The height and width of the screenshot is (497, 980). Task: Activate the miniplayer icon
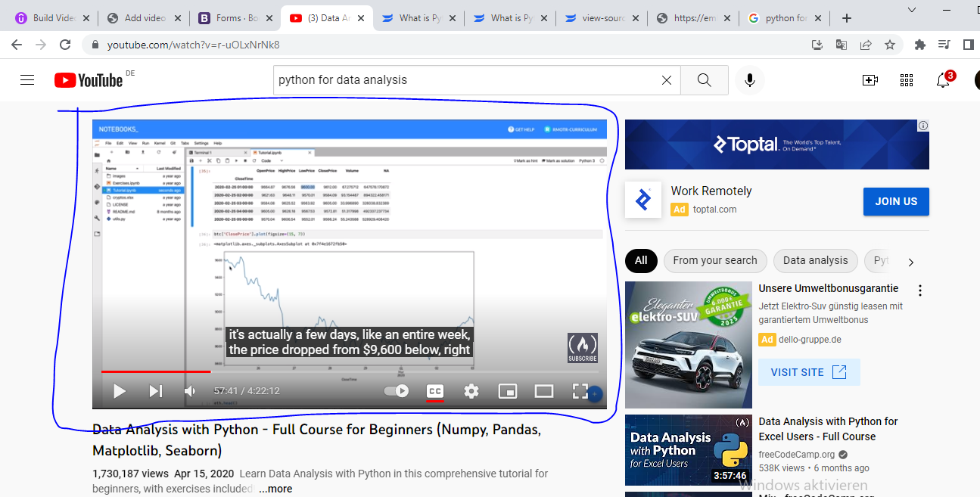(507, 391)
